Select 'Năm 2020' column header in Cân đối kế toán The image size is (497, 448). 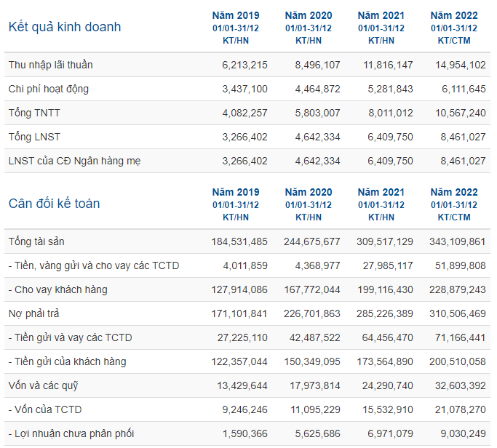(309, 192)
